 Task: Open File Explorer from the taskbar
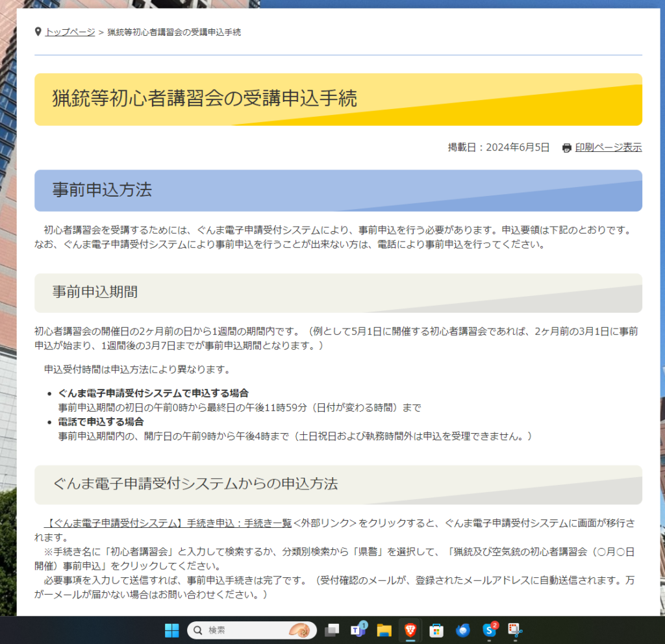point(384,630)
